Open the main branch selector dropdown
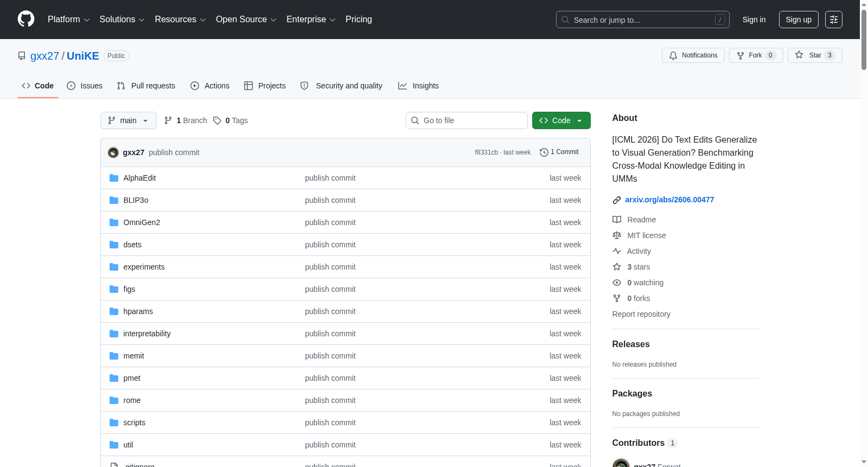 coord(129,120)
